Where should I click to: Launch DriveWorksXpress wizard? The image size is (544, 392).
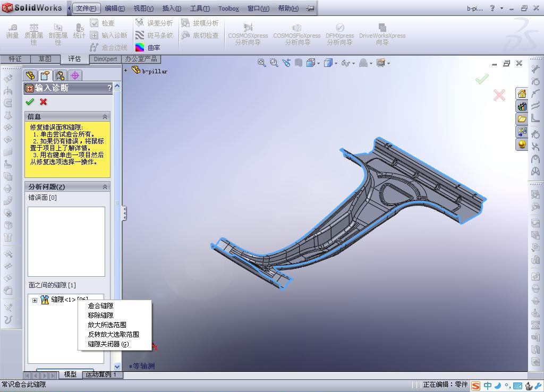(x=382, y=35)
